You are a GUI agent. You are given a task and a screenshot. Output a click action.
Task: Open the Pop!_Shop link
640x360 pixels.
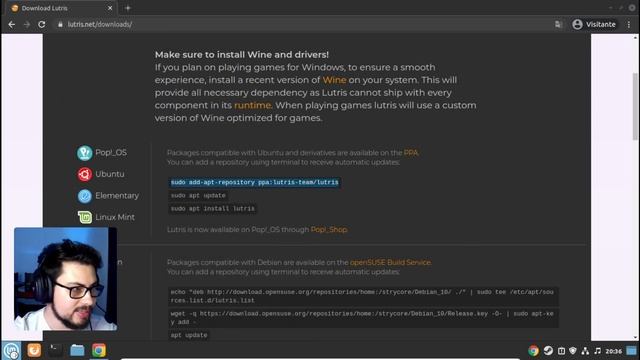(x=329, y=229)
